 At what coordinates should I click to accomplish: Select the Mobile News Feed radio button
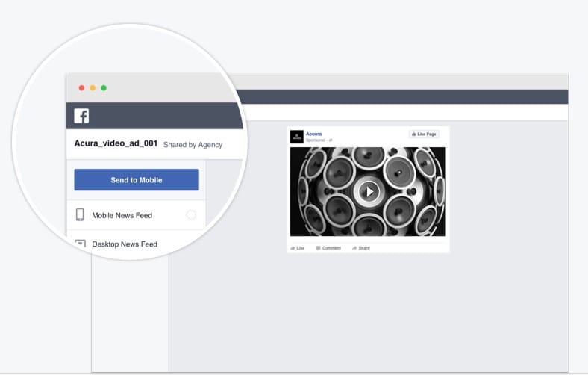pos(191,215)
